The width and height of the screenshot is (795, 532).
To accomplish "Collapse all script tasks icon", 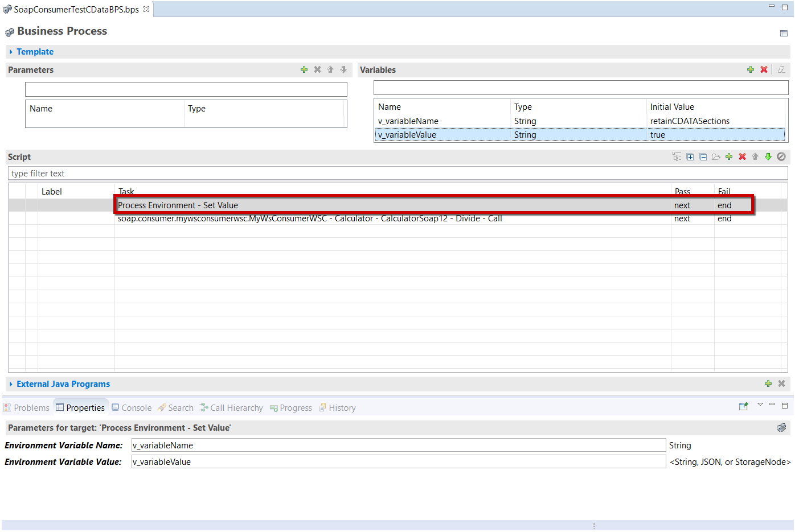I will point(703,156).
